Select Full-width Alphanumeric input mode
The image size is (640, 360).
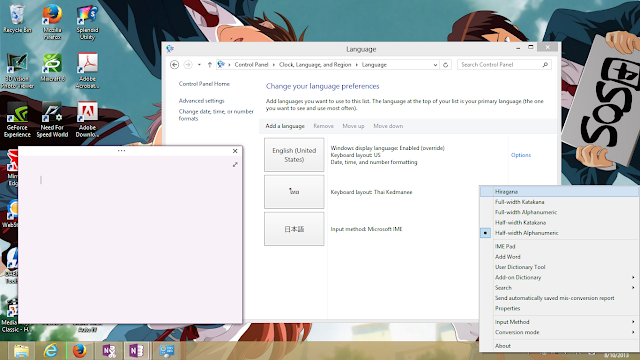(x=559, y=212)
